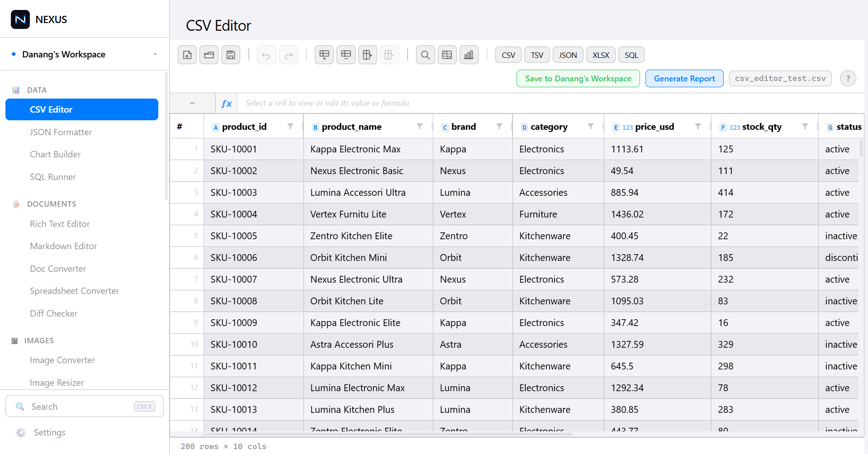
Task: Select price cell 1436.02
Action: pyautogui.click(x=658, y=214)
